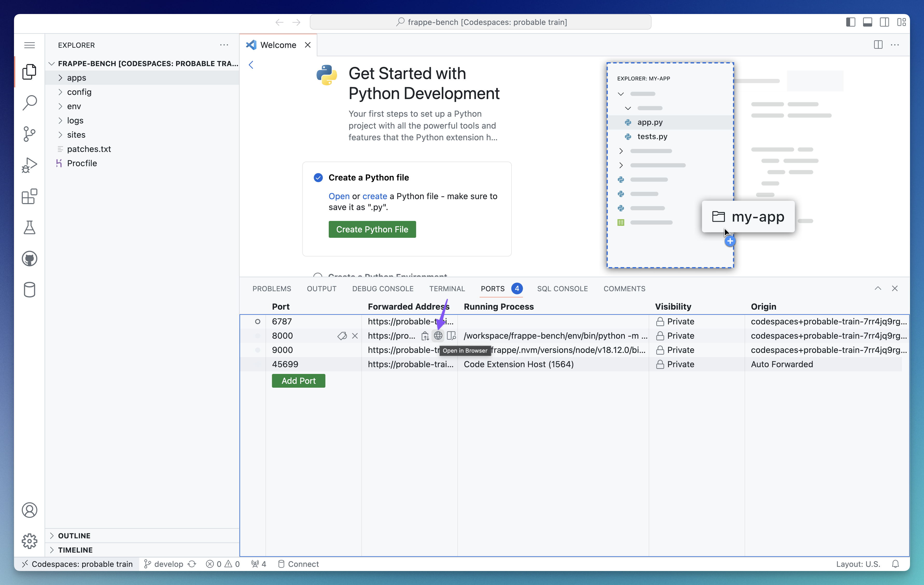This screenshot has height=585, width=924.
Task: Open the Source Control view
Action: (30, 134)
